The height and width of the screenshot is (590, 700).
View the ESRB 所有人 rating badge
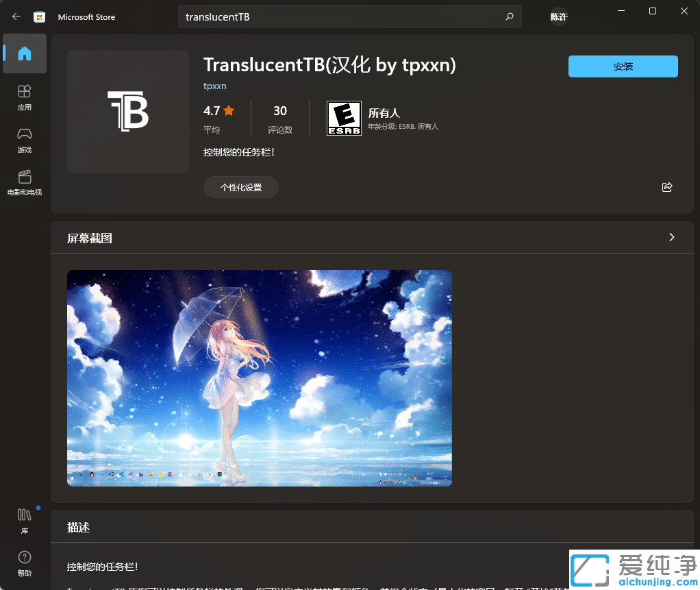click(344, 117)
